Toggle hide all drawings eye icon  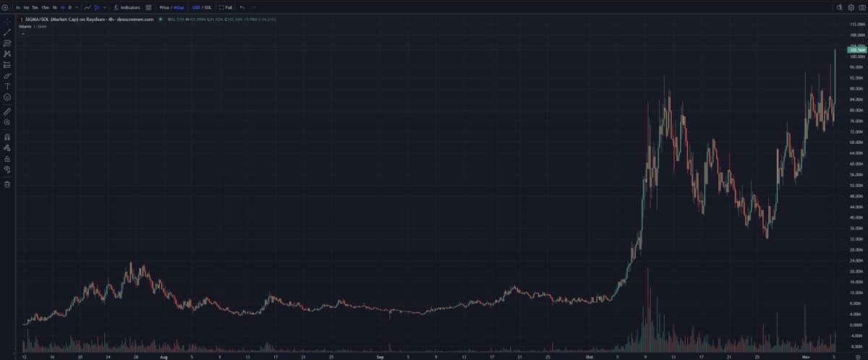coord(7,169)
